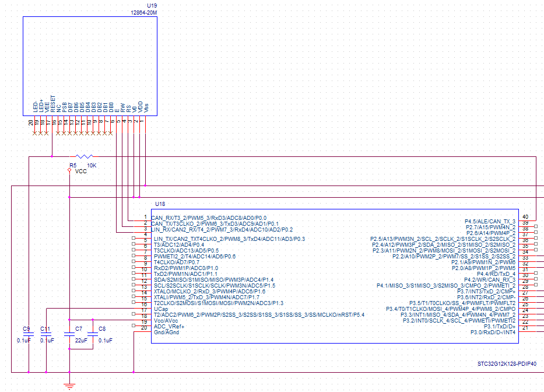Image resolution: width=544 pixels, height=392 pixels.
Task: Select the 12864-20M part label
Action: (x=143, y=12)
